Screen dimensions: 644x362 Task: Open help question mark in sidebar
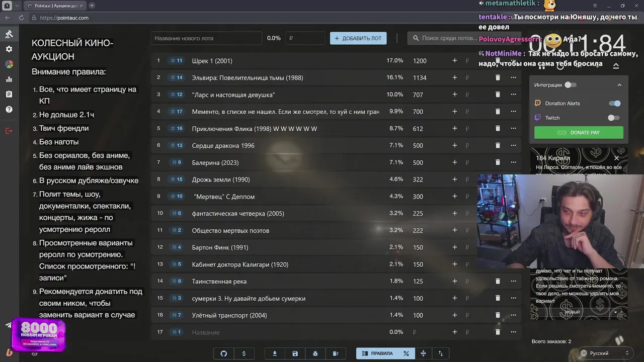(9, 110)
